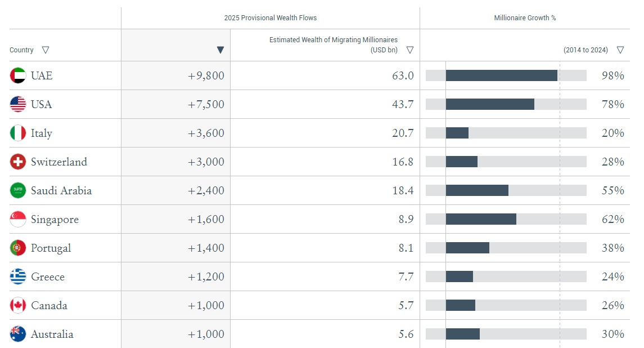This screenshot has height=348, width=644.
Task: Sort by Estimated Wealth of Migrating Millionaires
Action: [410, 50]
